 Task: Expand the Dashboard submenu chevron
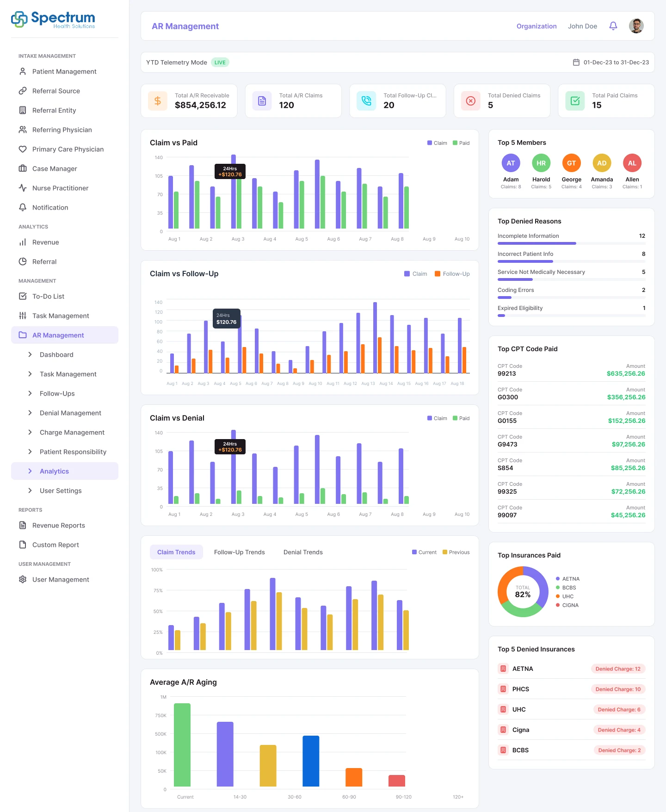click(30, 354)
